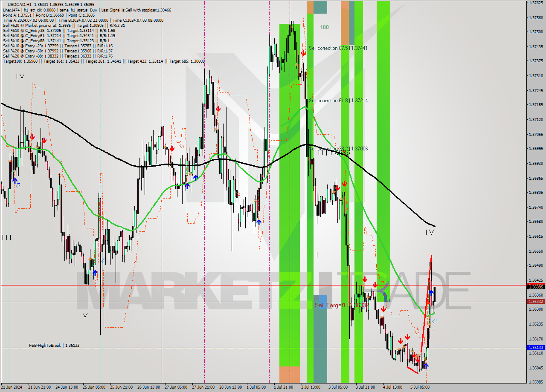
Task: Click the '27 Jun 21:00' time axis label
Action: (x=203, y=387)
